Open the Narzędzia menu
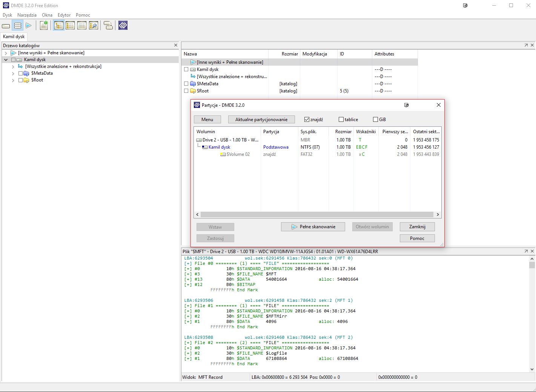Image resolution: width=536 pixels, height=392 pixels. pos(27,15)
